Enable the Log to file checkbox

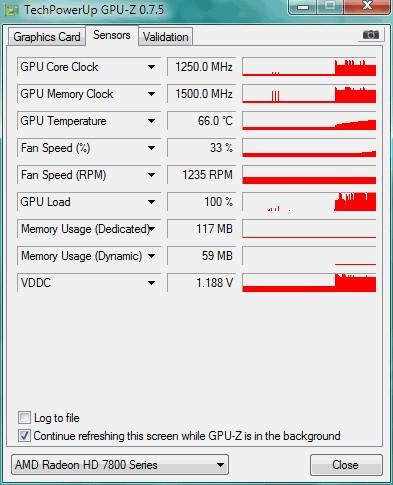click(24, 418)
